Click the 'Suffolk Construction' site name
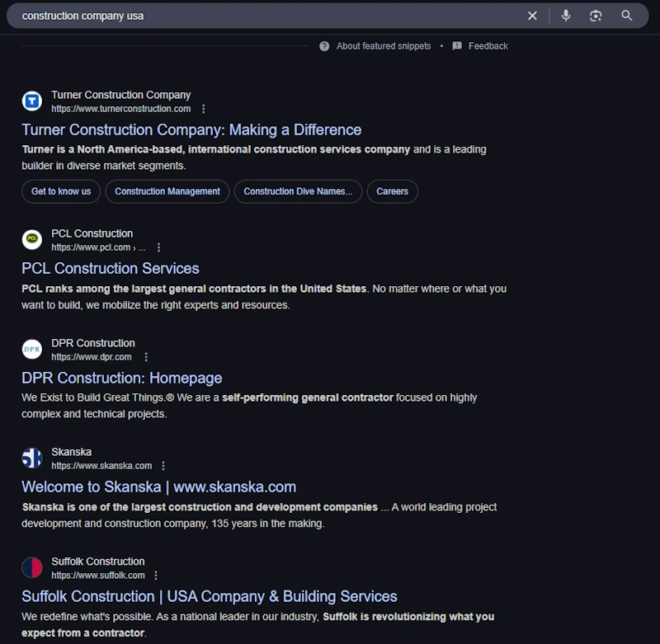Image resolution: width=660 pixels, height=644 pixels. (x=97, y=562)
